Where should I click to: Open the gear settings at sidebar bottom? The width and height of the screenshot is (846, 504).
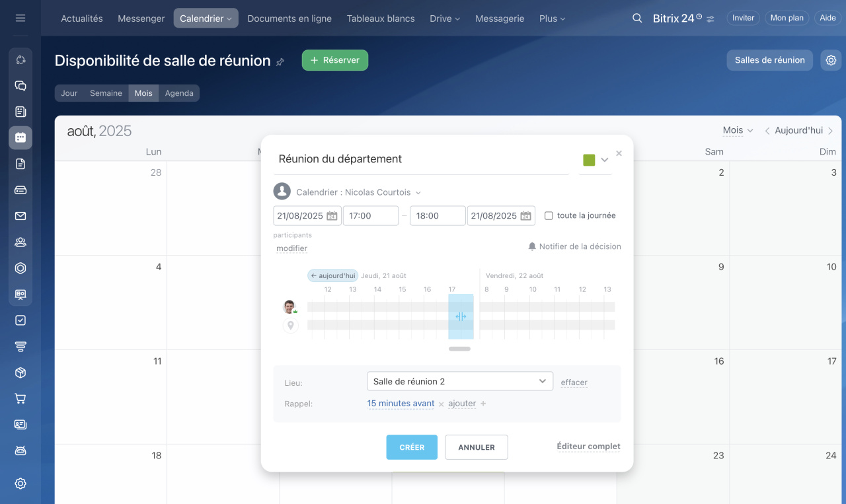point(20,484)
